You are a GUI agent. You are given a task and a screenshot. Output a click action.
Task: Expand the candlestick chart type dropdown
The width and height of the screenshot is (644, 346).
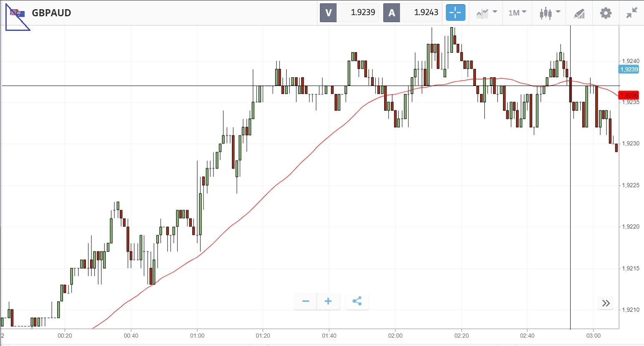[x=549, y=13]
